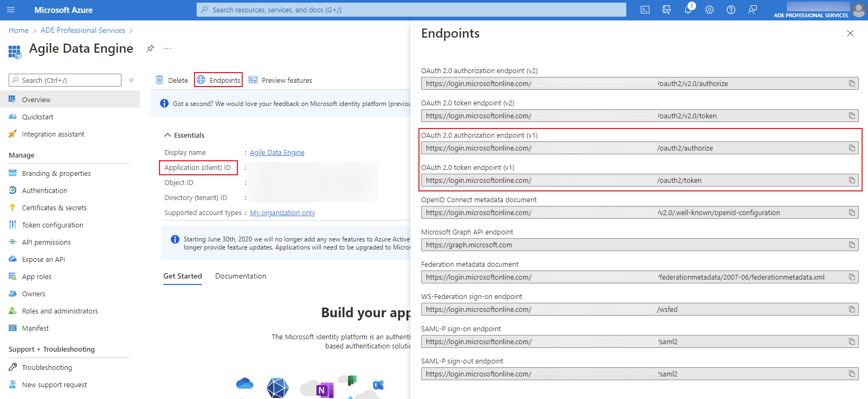Launch Cloud Shell from the top bar
The height and width of the screenshot is (399, 868).
coord(645,10)
